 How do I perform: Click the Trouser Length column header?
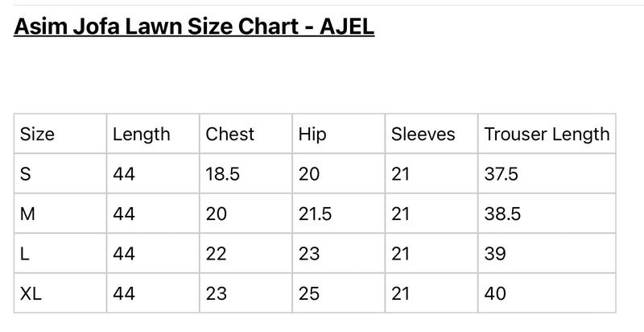point(547,134)
